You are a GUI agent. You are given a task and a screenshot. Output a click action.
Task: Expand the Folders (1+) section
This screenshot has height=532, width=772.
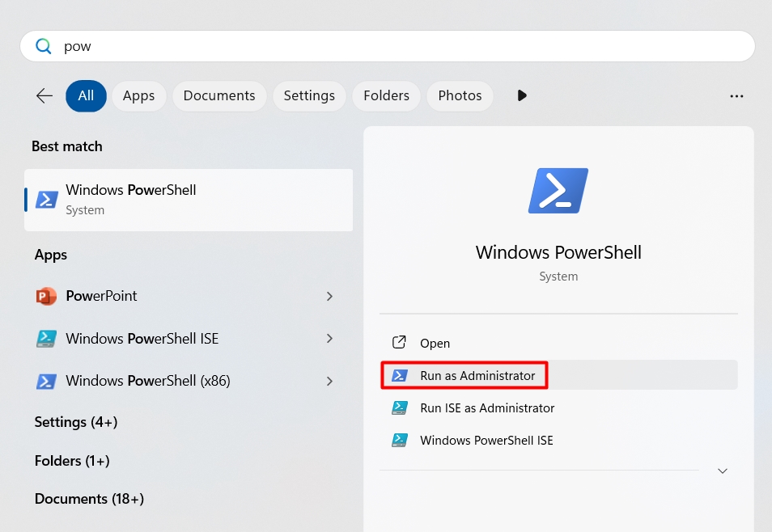tap(72, 460)
